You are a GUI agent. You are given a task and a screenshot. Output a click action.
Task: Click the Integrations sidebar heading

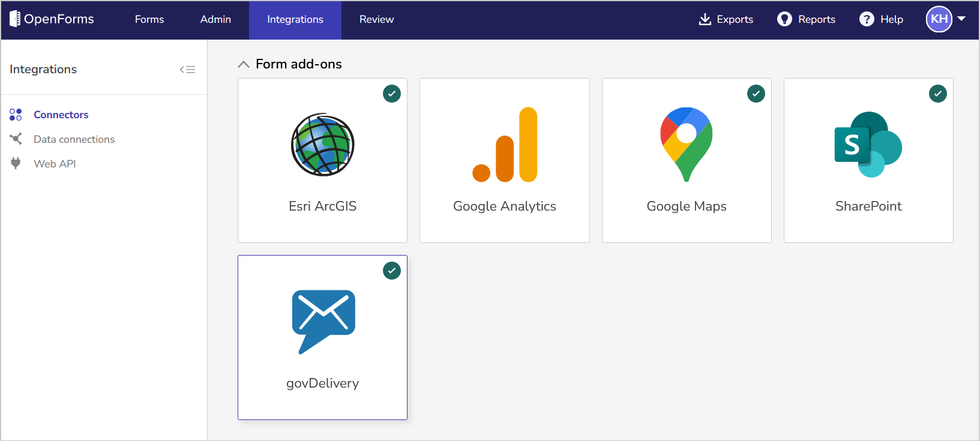(x=43, y=69)
